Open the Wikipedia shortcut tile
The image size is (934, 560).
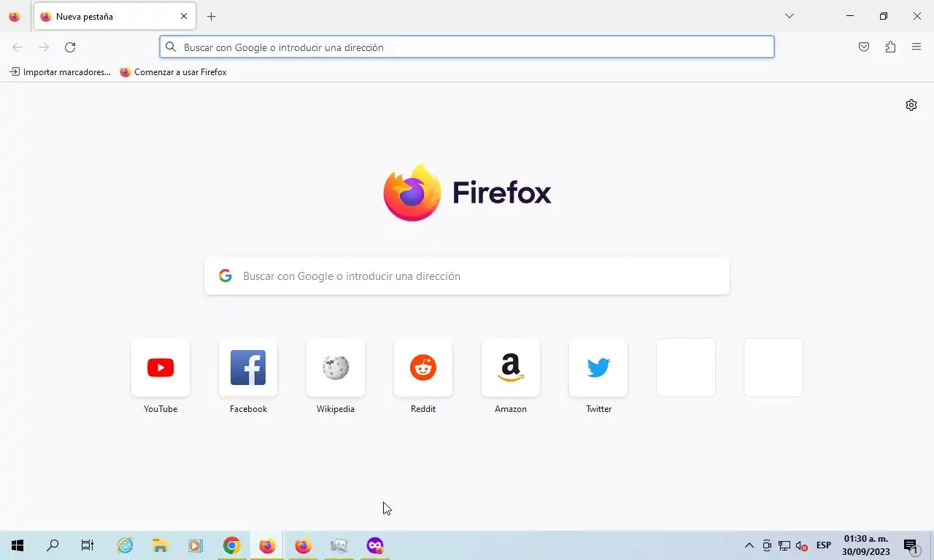coord(336,367)
